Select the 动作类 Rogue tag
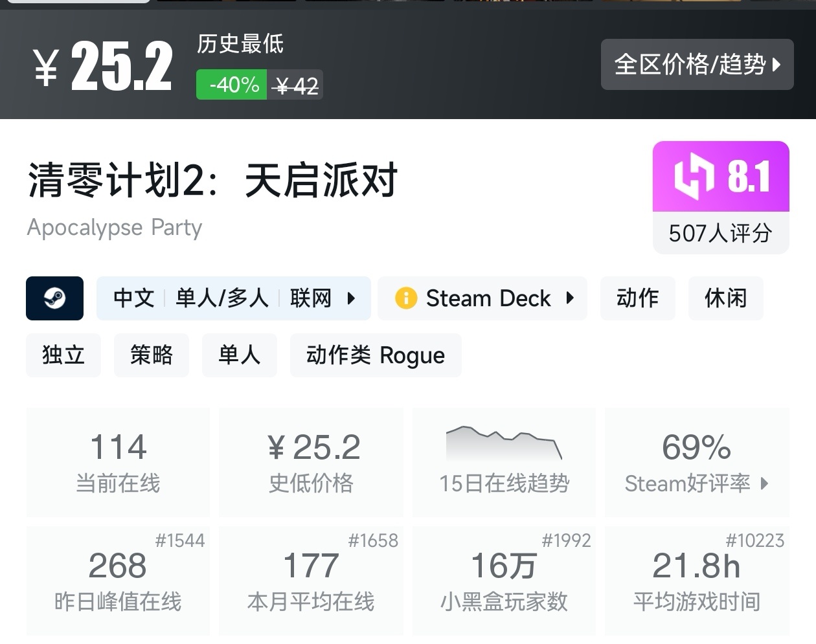 pyautogui.click(x=376, y=355)
